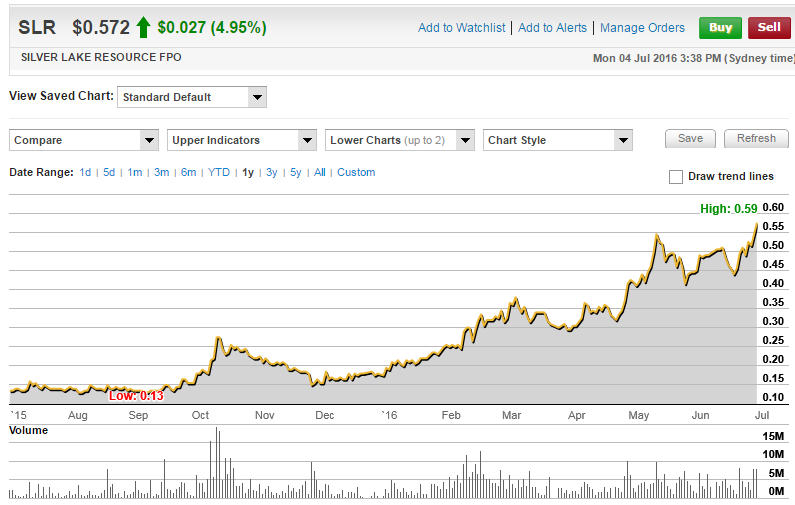This screenshot has width=795, height=505.
Task: Open the Custom date range option
Action: click(x=356, y=172)
